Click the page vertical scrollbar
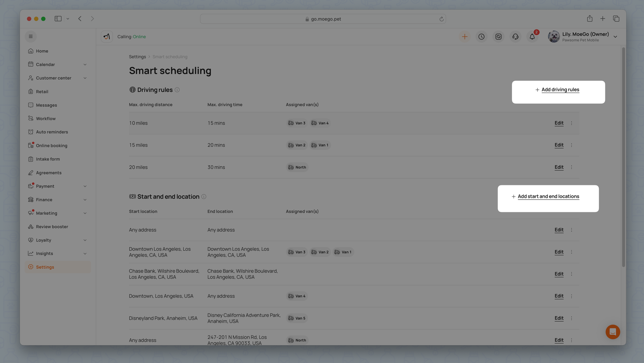 623,158
